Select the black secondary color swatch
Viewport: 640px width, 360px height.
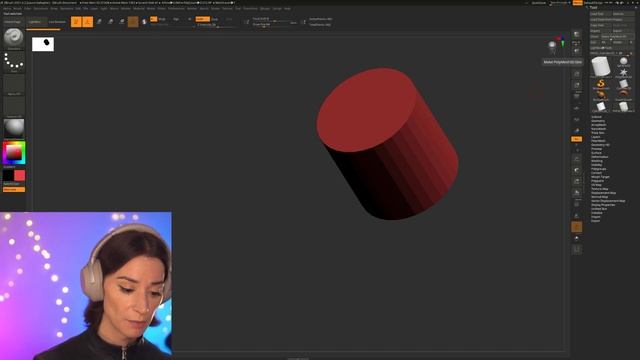pos(8,176)
